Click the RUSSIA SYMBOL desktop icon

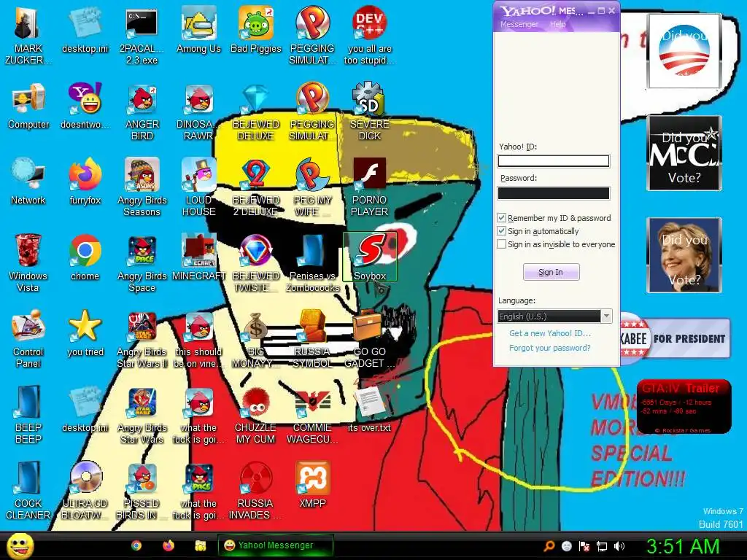(x=312, y=338)
